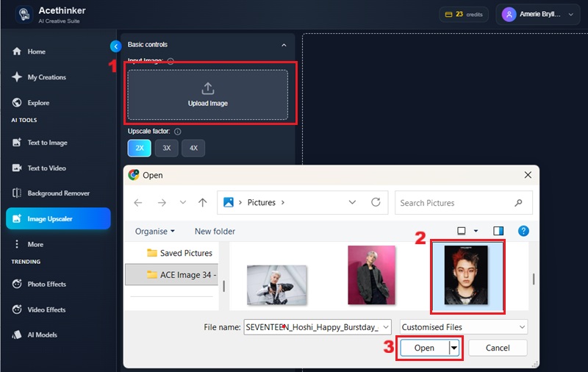The height and width of the screenshot is (372, 588).
Task: Toggle the preview pane
Action: (x=498, y=231)
